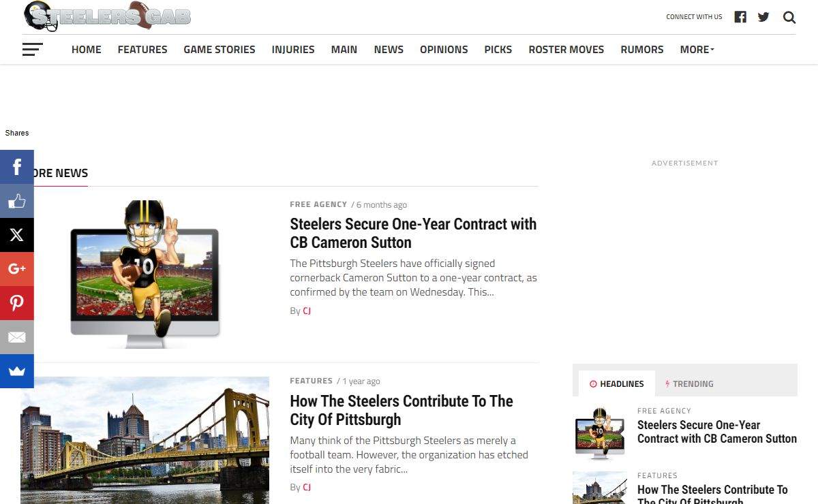Open OPINIONS menu item
This screenshot has height=504, width=818.
click(x=444, y=50)
